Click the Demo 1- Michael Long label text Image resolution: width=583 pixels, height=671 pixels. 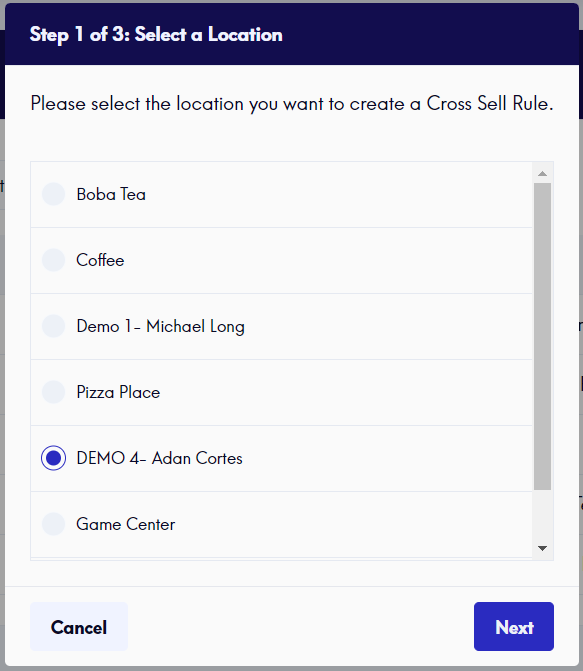click(161, 326)
